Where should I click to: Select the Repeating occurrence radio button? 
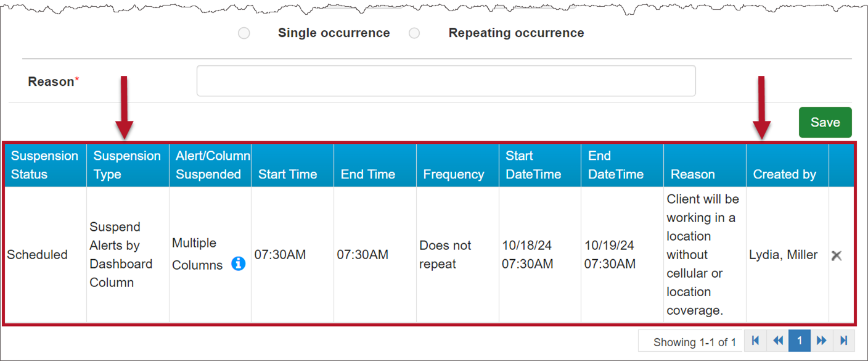[414, 33]
